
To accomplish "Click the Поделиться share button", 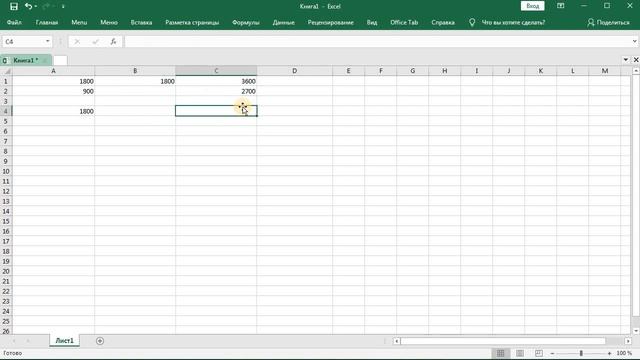I will click(608, 22).
